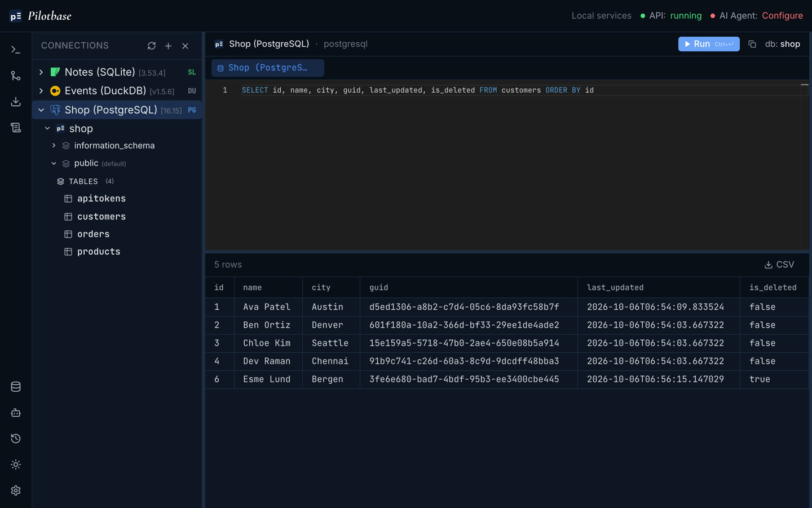Click the Notes SQLite connection icon
Screen dimensions: 812x508
point(55,72)
